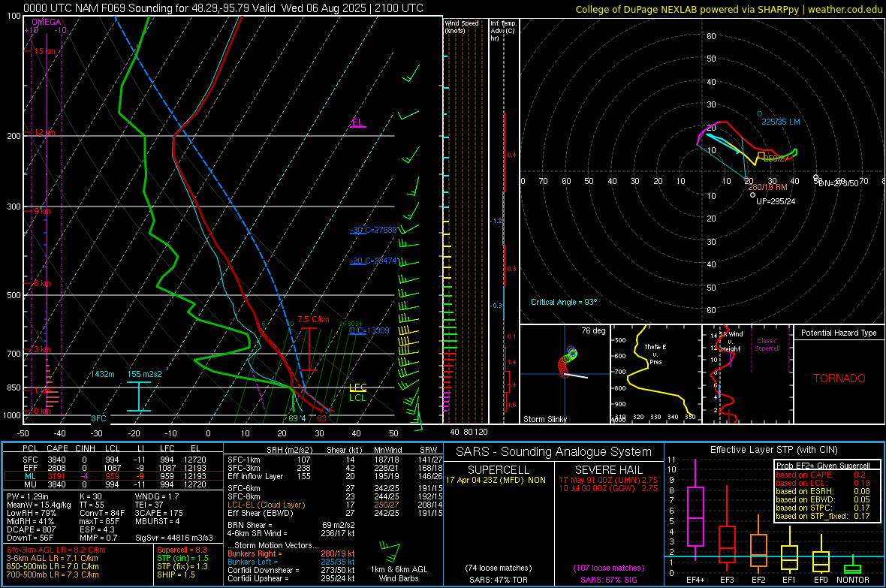The height and width of the screenshot is (588, 886).
Task: Click the LCL-EL (Cloud Layer) row
Action: [x=335, y=505]
